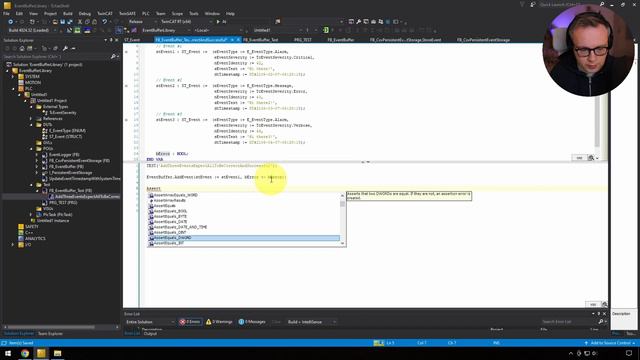Toggle the 0 Messages filter
Image resolution: width=640 pixels, height=360 pixels.
click(252, 322)
